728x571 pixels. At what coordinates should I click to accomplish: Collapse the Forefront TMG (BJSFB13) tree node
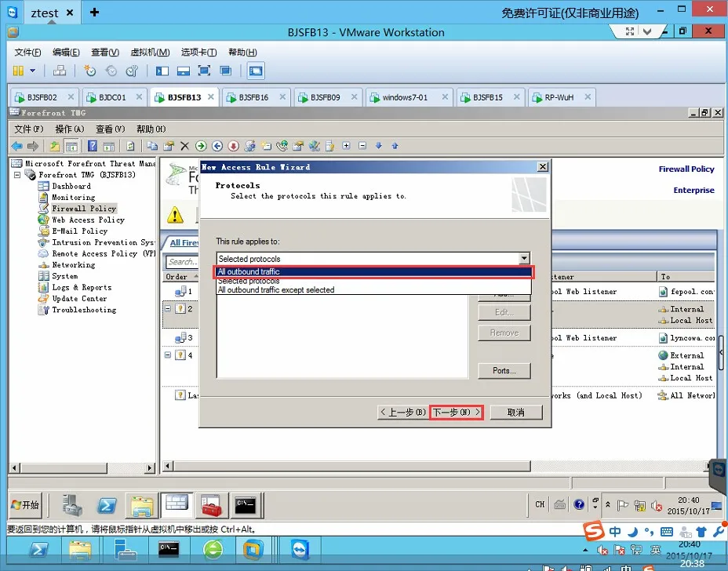point(17,175)
